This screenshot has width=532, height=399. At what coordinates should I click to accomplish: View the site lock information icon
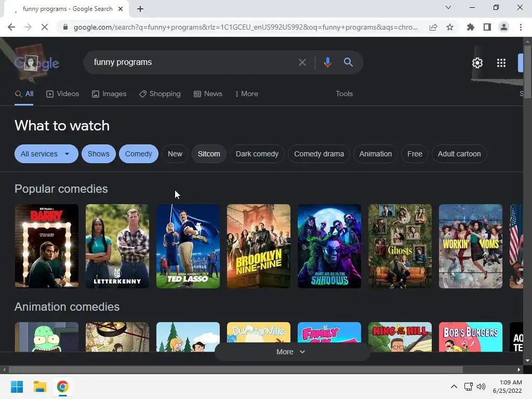click(65, 27)
